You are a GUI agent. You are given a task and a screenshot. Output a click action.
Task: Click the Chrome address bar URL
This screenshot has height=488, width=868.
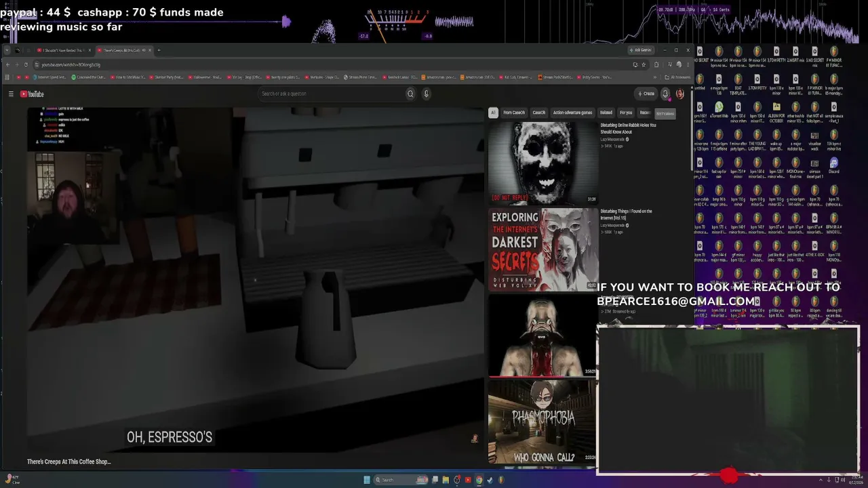(71, 64)
